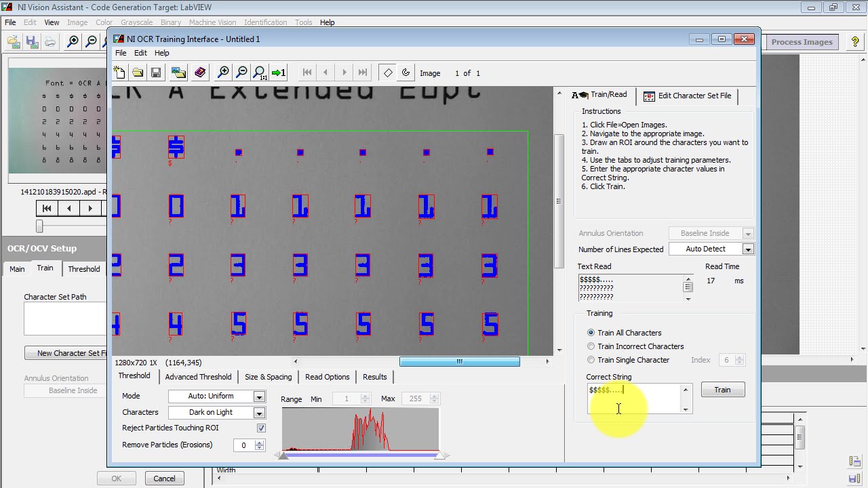Click the image browser slider in Vision Assistant
Screen dimensions: 868x488
[39, 226]
